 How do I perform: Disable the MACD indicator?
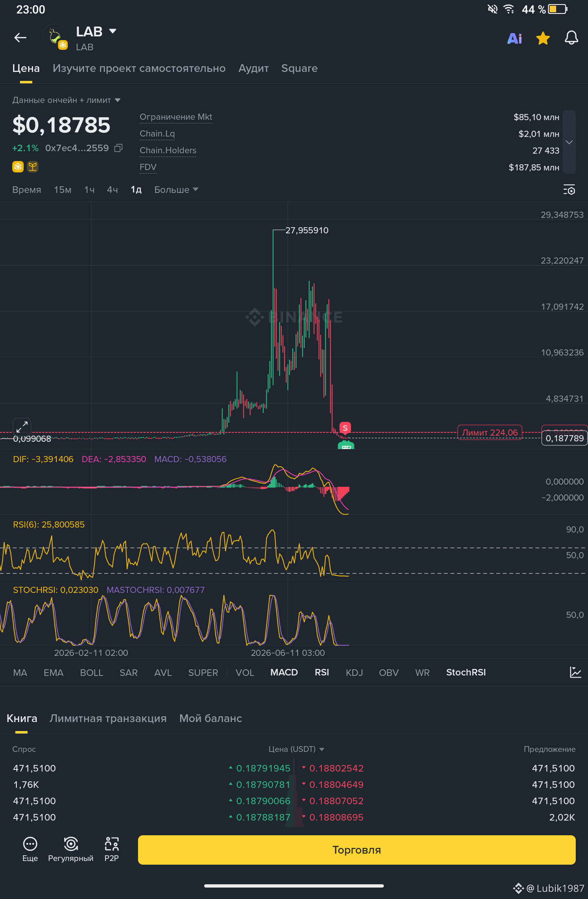[284, 673]
